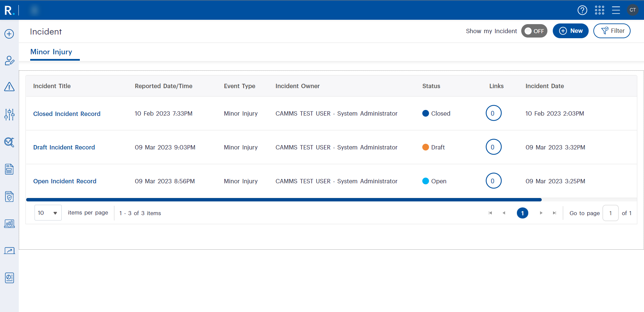This screenshot has width=644, height=312.
Task: Open the sliders settings sidebar icon
Action: point(9,115)
